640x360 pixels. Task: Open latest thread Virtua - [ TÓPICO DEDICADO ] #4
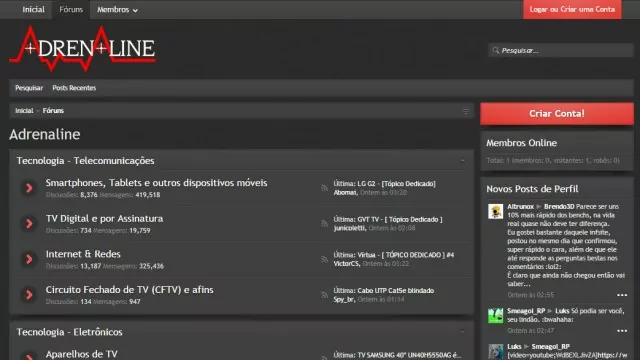coord(406,255)
